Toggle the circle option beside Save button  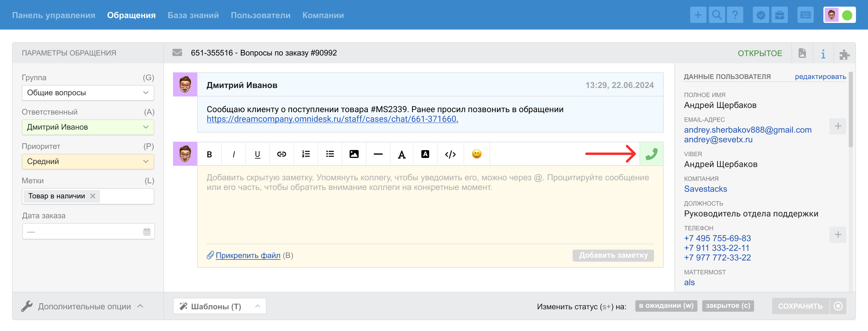tap(838, 306)
